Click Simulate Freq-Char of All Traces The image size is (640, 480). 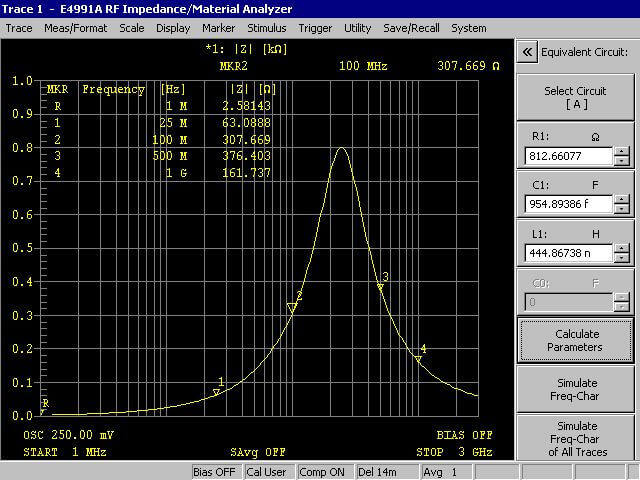576,438
